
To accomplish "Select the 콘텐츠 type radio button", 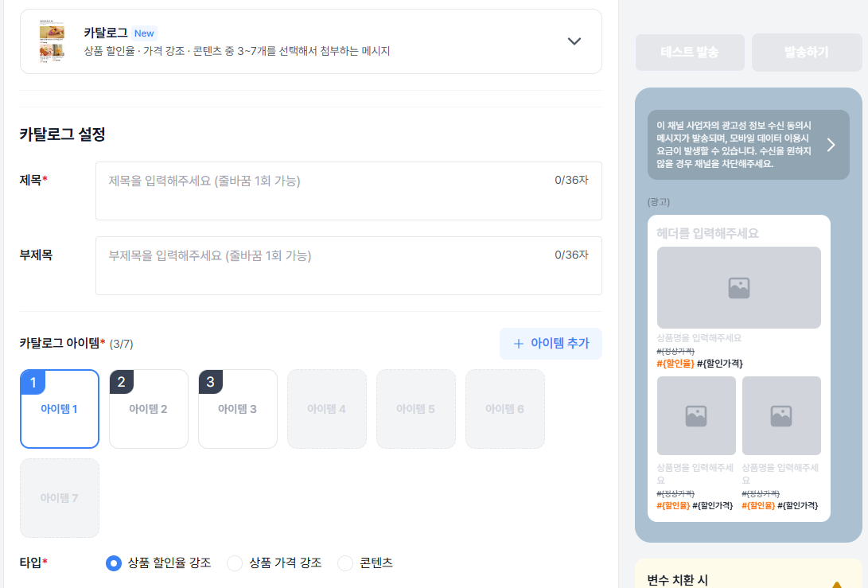I will [x=345, y=563].
